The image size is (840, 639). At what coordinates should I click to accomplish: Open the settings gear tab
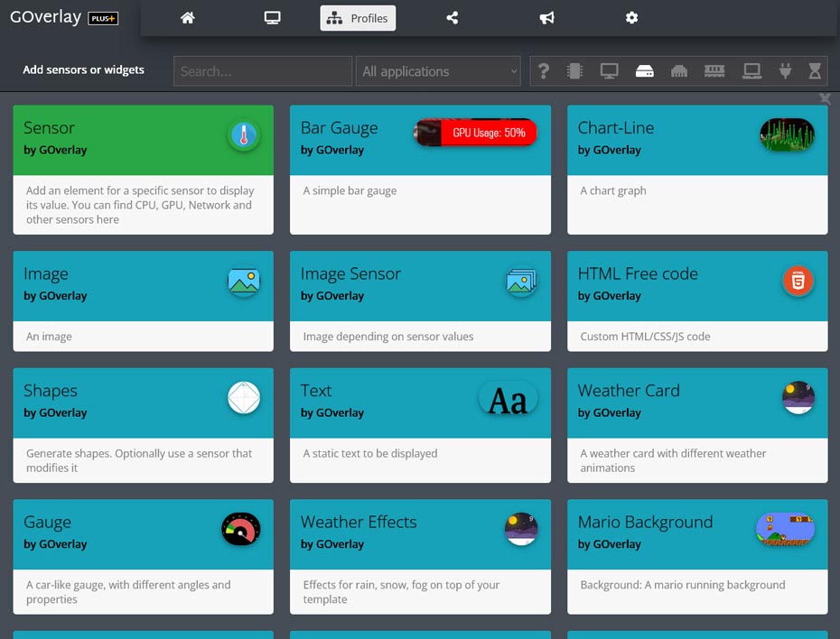(631, 18)
